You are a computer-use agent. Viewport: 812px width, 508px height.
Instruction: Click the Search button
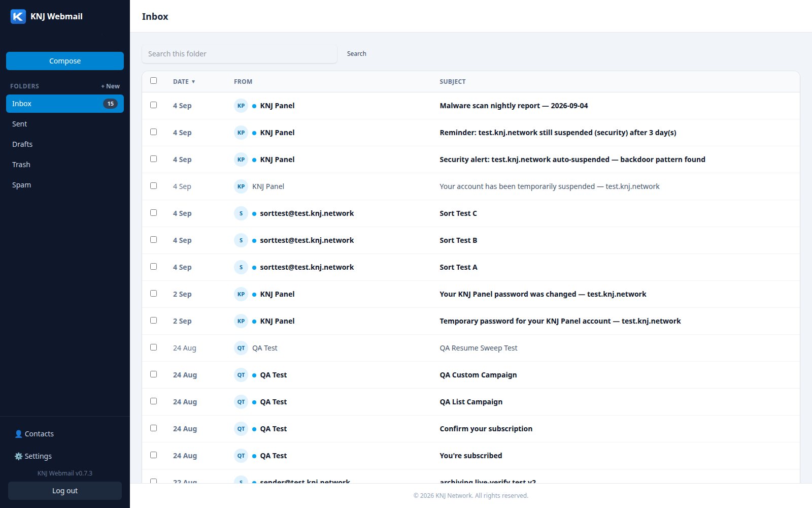(x=357, y=54)
